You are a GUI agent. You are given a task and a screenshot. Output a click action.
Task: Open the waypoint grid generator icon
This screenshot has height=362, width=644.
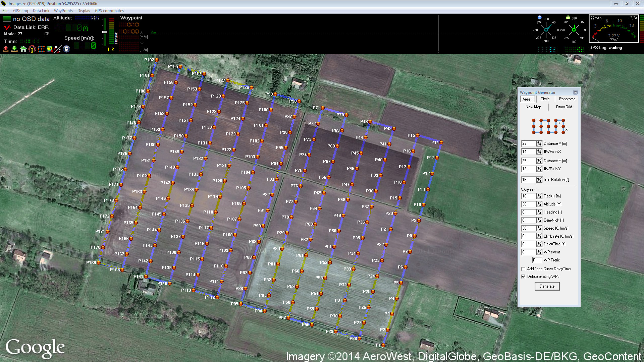(41, 49)
